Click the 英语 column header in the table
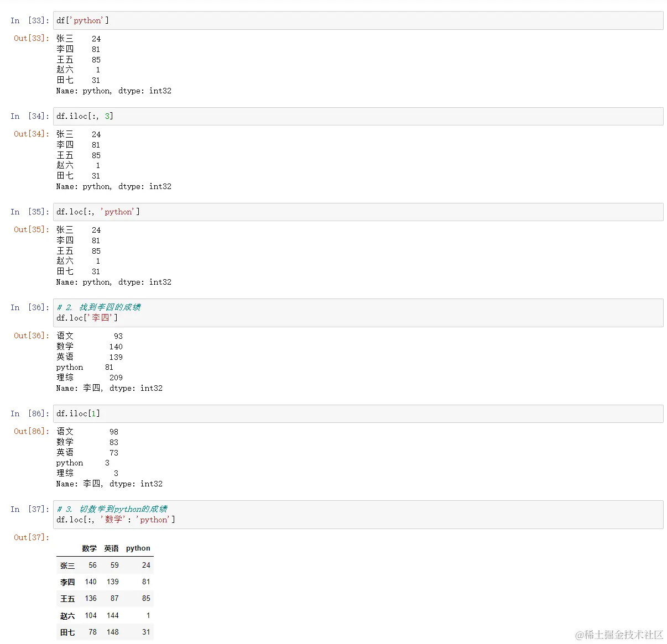 tap(111, 548)
